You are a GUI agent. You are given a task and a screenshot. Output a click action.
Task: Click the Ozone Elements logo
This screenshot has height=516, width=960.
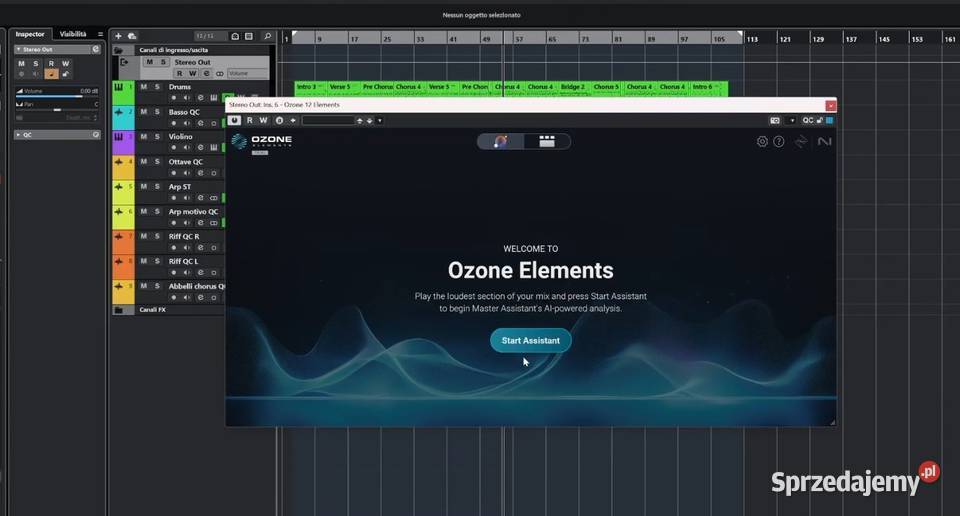point(261,142)
